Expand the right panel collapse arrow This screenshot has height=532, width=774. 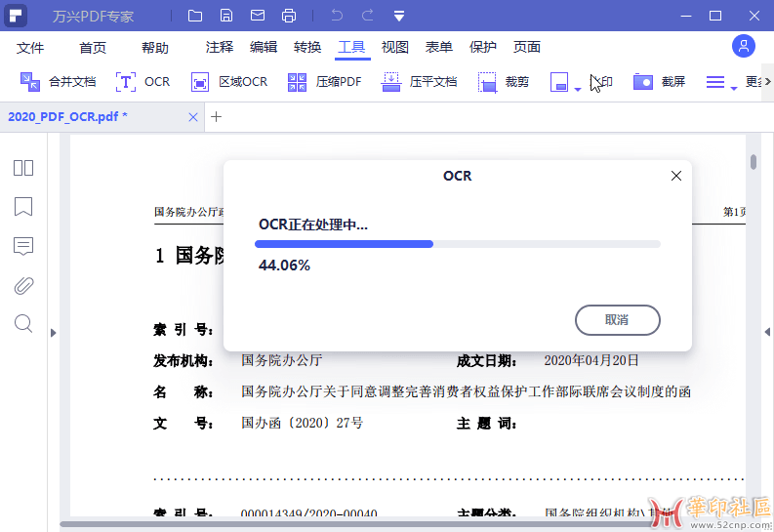tap(767, 333)
